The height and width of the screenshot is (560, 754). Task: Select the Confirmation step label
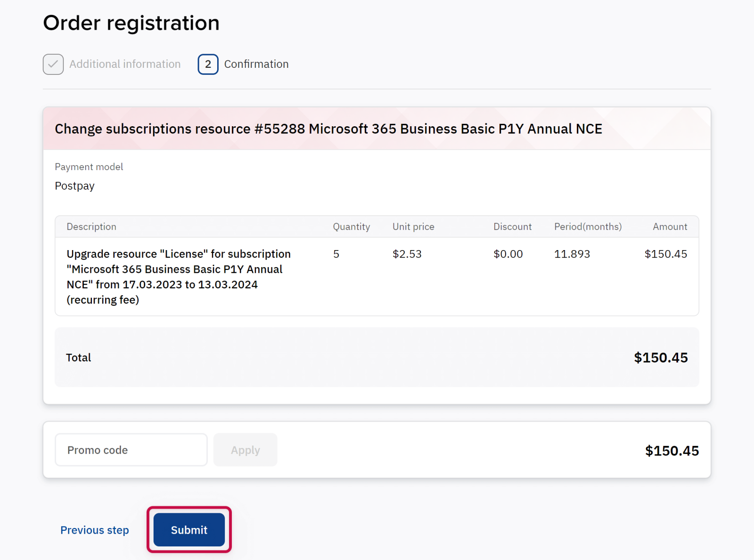pyautogui.click(x=256, y=65)
